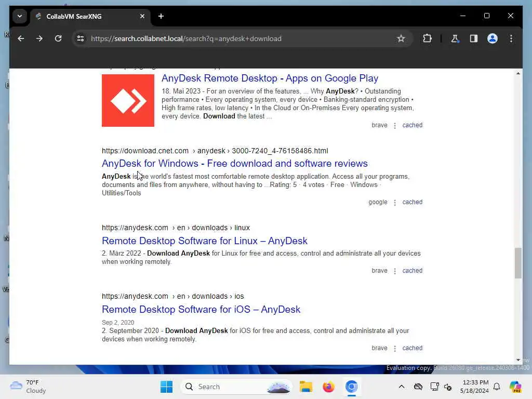Click the anydesk.com downloads linux URL
The width and height of the screenshot is (532, 399).
coord(176,228)
